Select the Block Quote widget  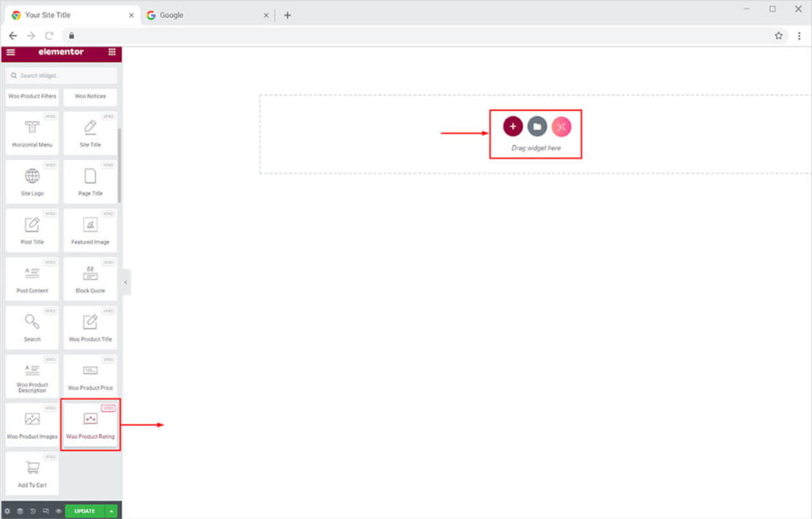click(x=90, y=279)
